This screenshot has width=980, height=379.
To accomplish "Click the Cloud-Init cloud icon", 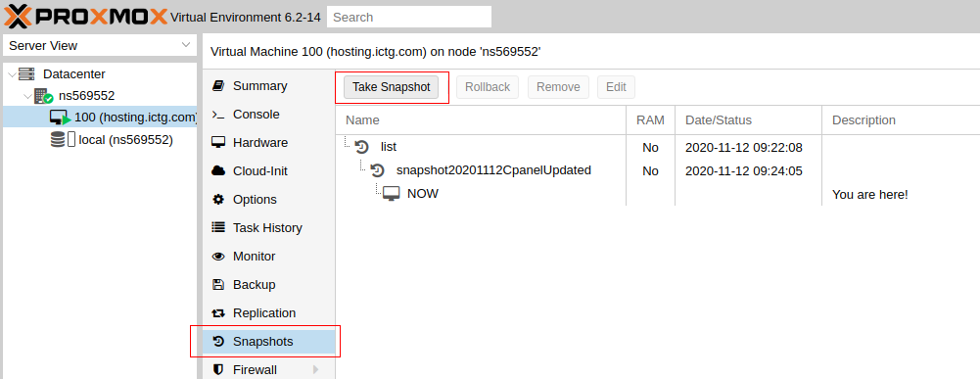I will tap(218, 170).
